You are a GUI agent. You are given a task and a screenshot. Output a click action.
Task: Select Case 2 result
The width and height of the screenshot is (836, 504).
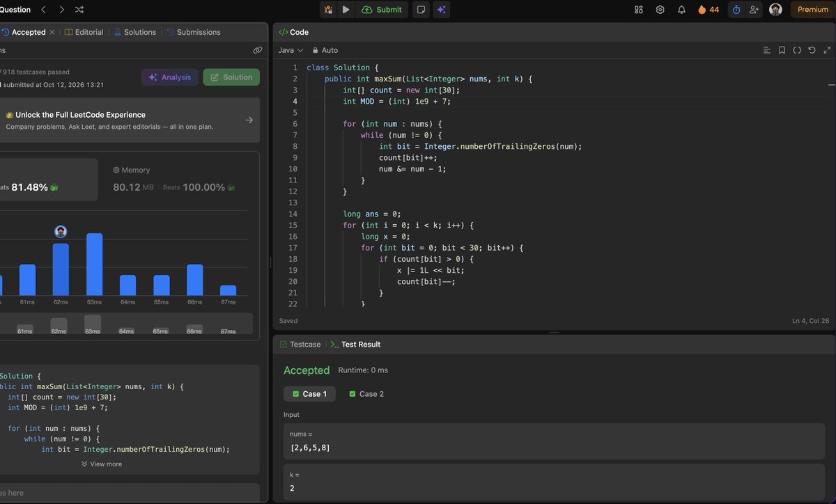tap(366, 394)
